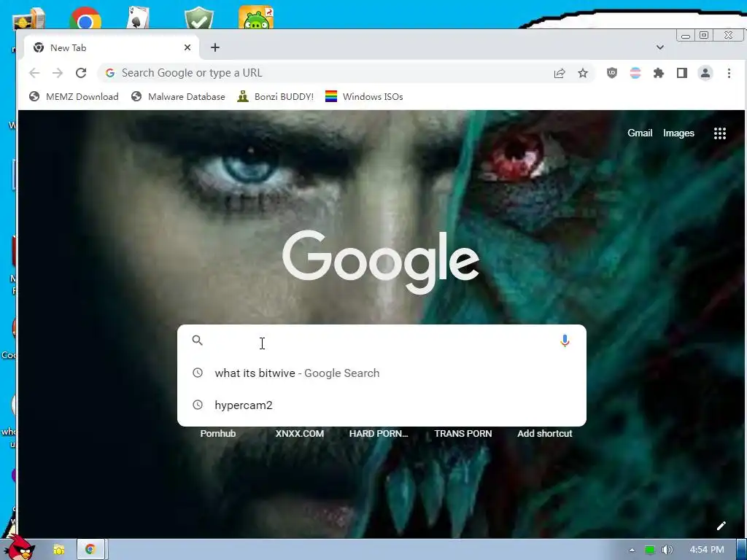The height and width of the screenshot is (560, 747).
Task: Open the Google apps grid
Action: point(720,133)
